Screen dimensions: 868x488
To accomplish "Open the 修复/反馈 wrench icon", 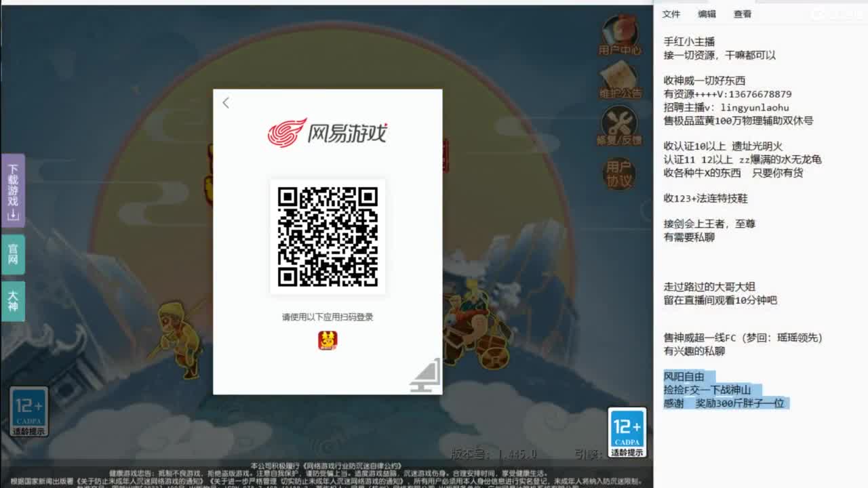I will (x=620, y=126).
